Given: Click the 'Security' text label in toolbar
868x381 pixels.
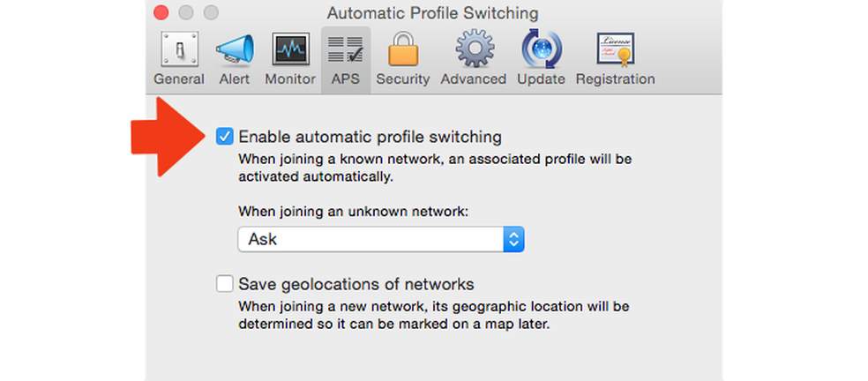Looking at the screenshot, I should point(402,79).
